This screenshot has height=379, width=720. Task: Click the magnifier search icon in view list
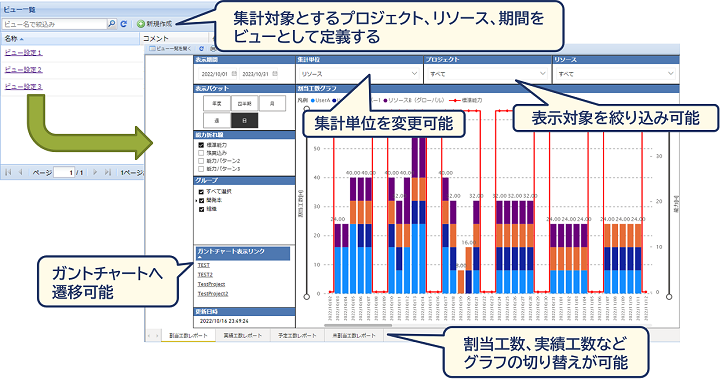(112, 24)
